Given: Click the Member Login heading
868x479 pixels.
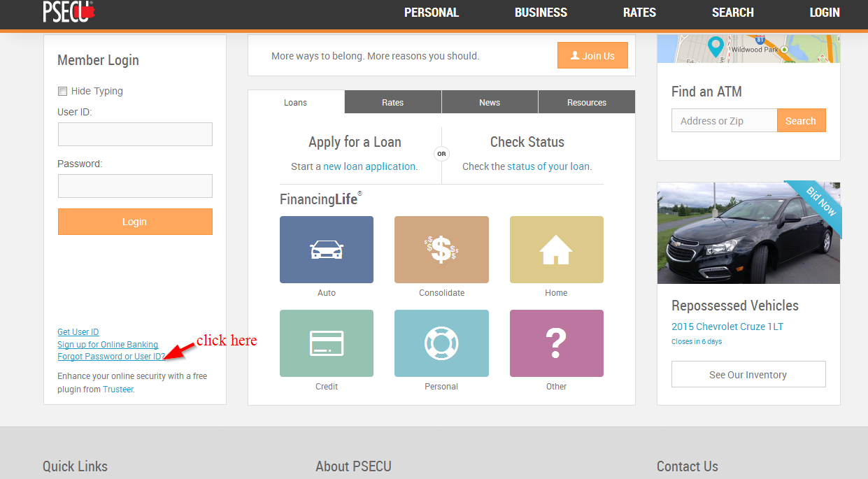Looking at the screenshot, I should click(98, 60).
